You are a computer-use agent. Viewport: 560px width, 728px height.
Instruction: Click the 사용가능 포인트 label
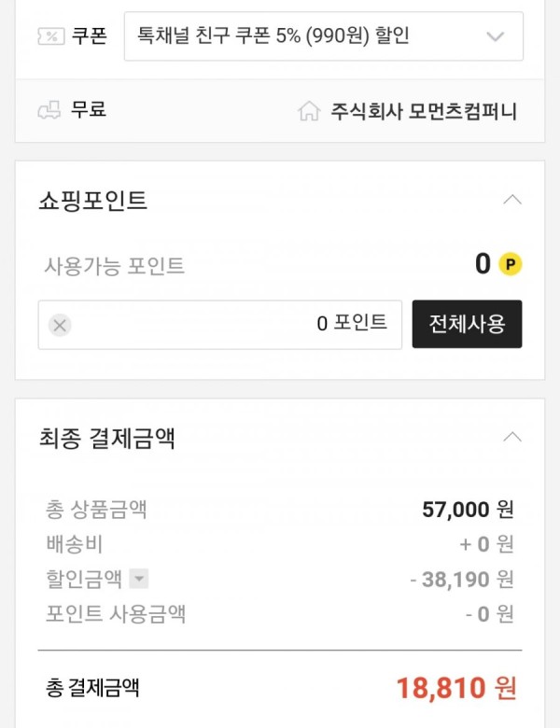[x=114, y=266]
